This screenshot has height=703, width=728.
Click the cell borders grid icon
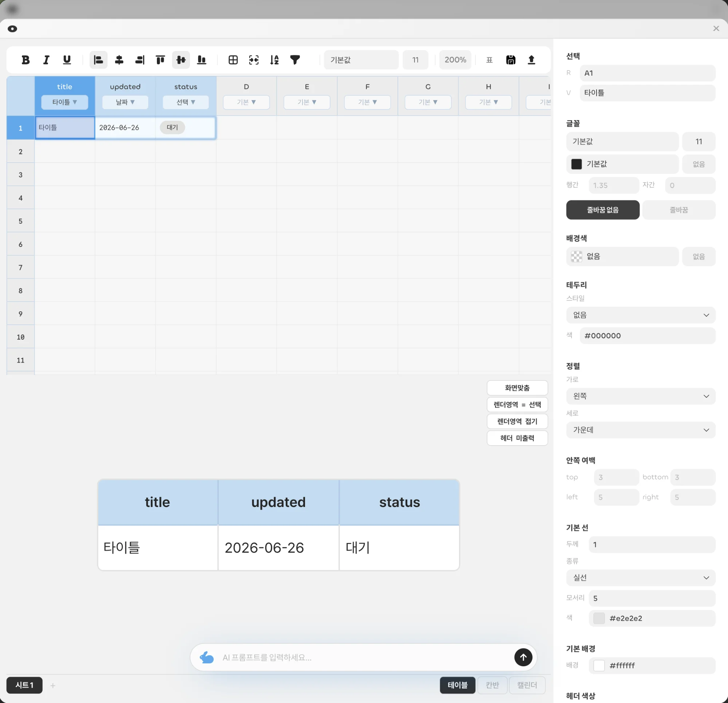[233, 60]
